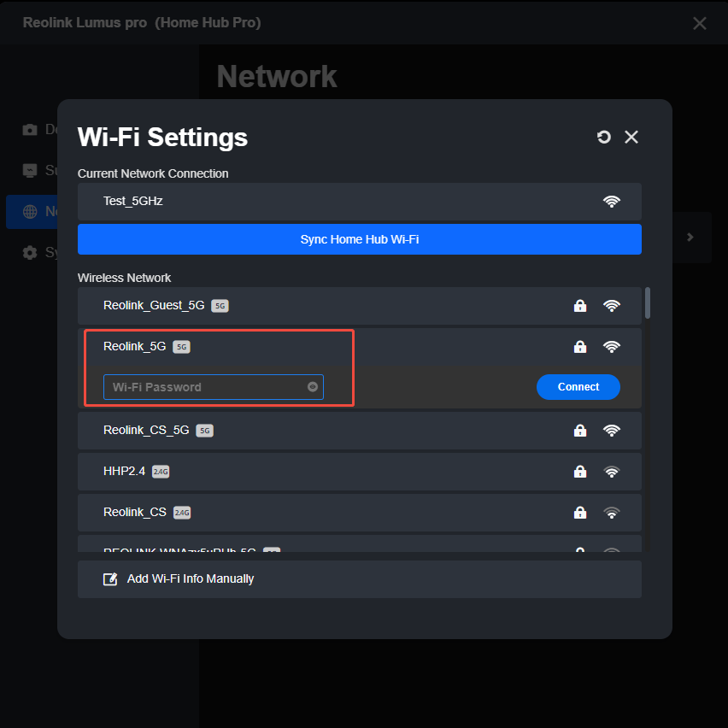The height and width of the screenshot is (728, 728).
Task: Click 5G badge next to Reolink_CS_5G
Action: pos(204,431)
